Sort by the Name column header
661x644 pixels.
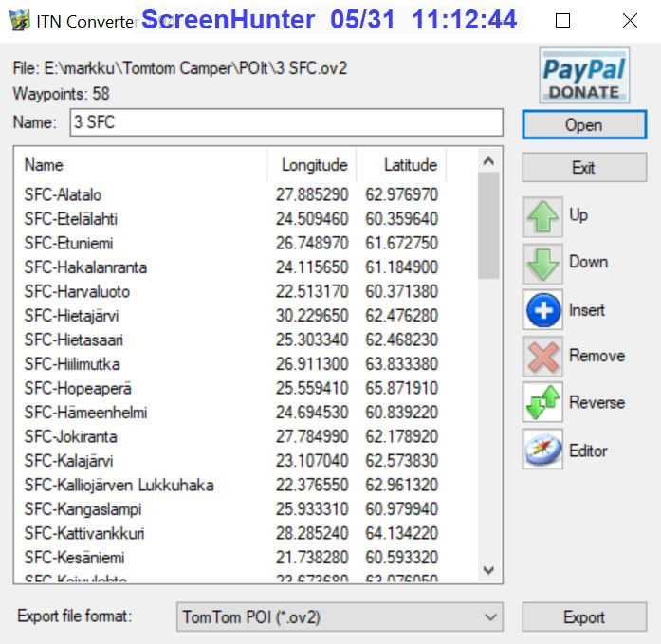pos(142,165)
